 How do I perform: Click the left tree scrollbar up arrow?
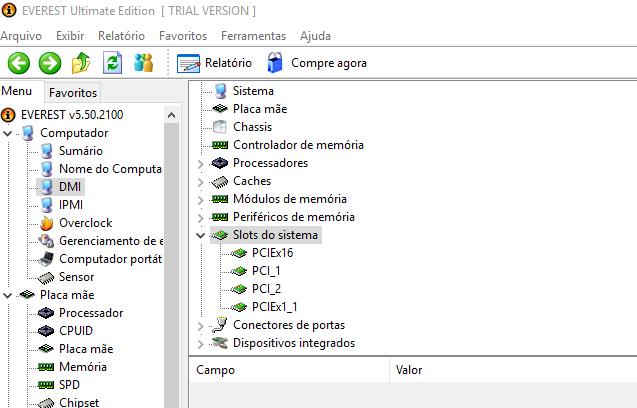(x=171, y=115)
